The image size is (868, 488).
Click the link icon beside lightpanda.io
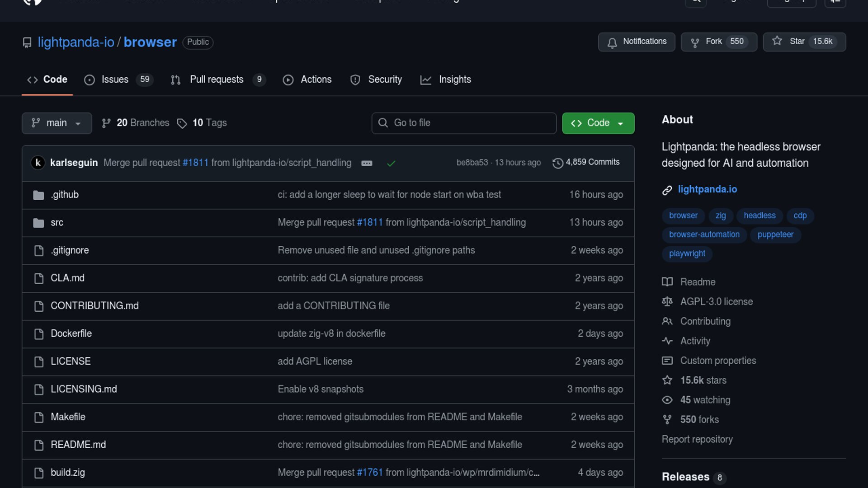[x=667, y=190]
